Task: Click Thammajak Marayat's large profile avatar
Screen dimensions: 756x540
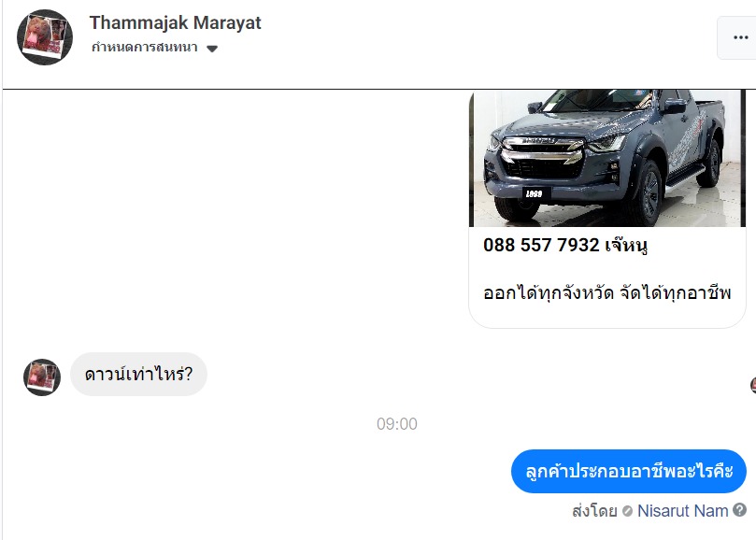Action: point(45,37)
